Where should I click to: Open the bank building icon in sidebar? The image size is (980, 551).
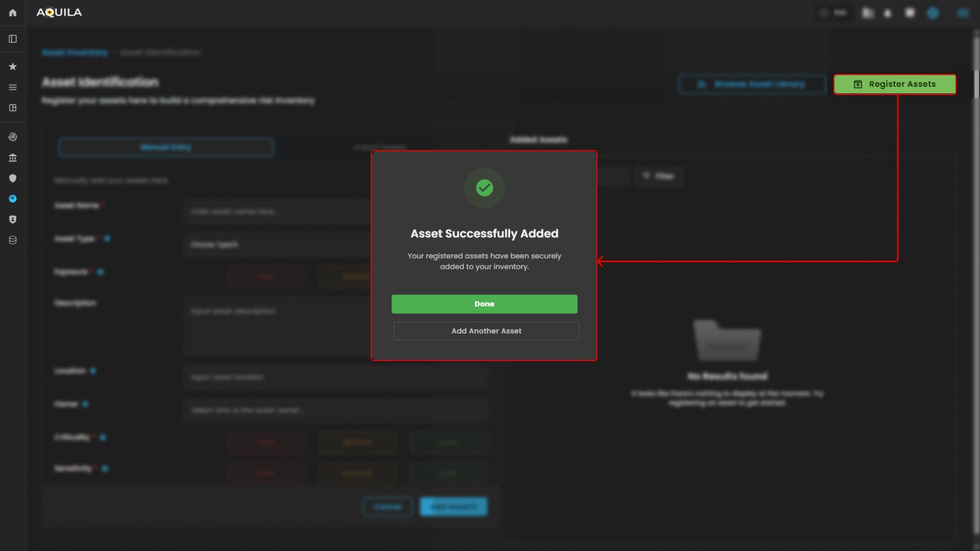coord(13,158)
